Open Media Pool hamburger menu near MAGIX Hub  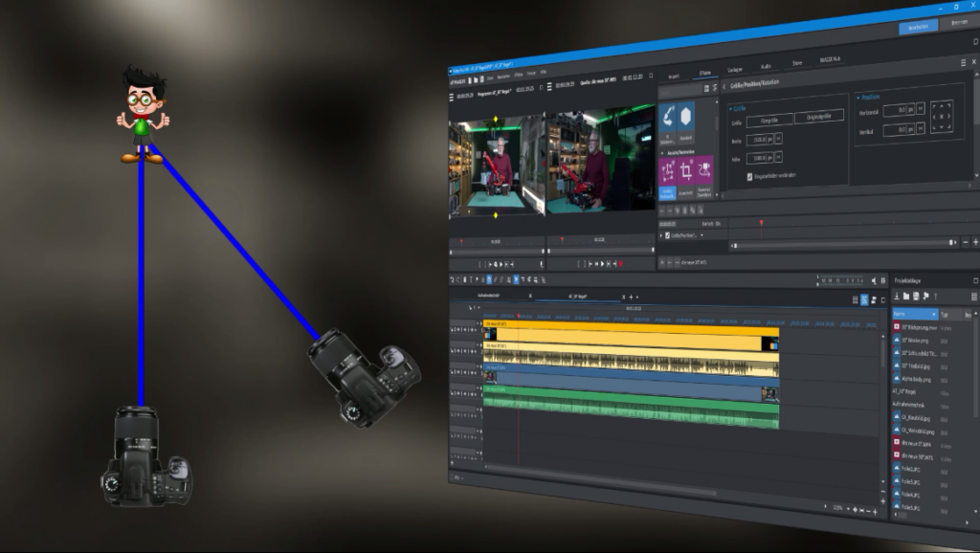coord(963,62)
